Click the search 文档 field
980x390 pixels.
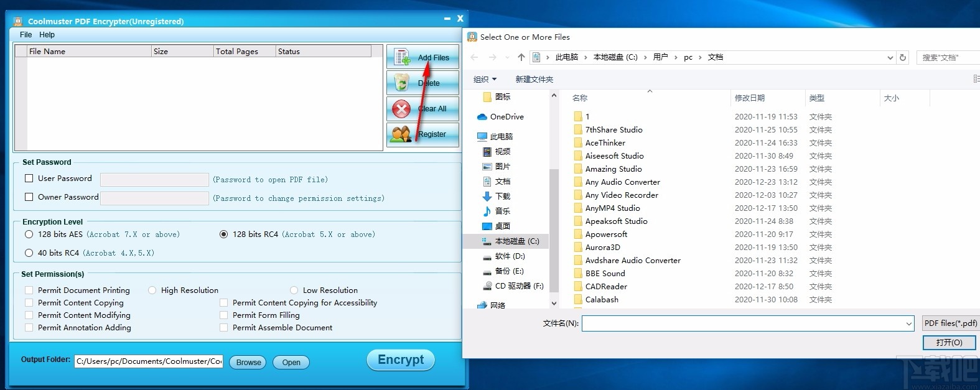(x=947, y=57)
